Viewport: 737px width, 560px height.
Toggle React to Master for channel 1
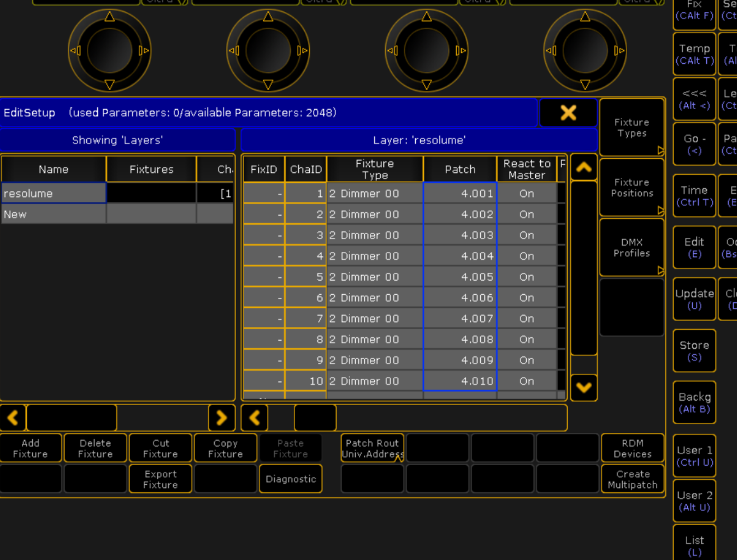click(527, 193)
